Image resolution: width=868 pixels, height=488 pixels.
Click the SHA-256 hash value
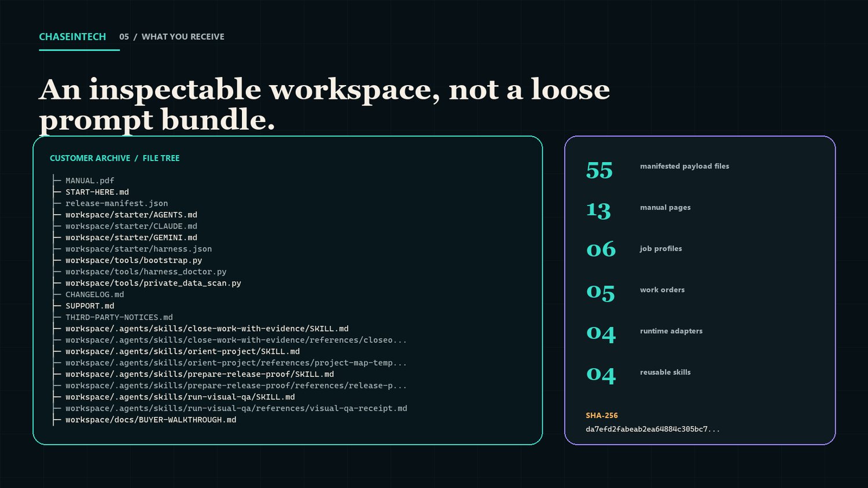[653, 429]
